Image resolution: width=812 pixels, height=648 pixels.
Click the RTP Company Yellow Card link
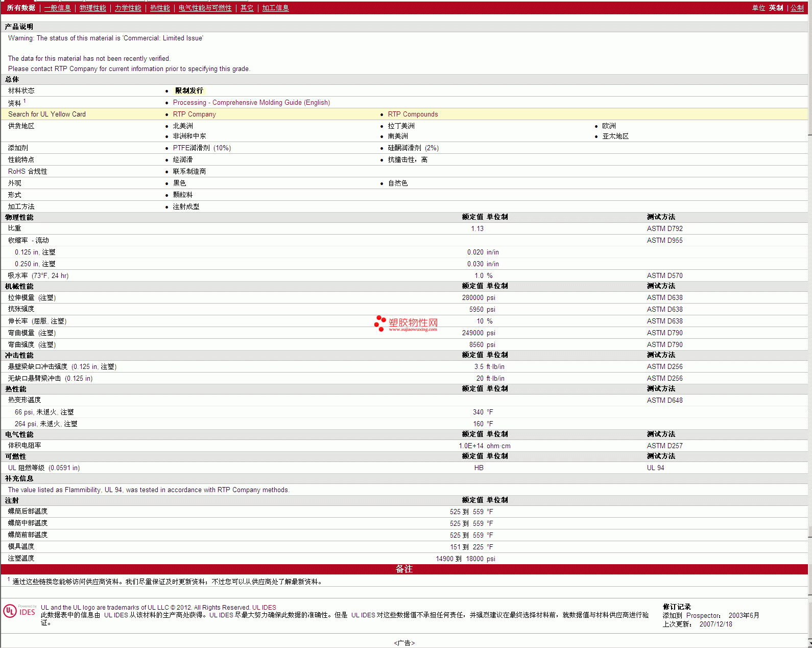click(194, 114)
